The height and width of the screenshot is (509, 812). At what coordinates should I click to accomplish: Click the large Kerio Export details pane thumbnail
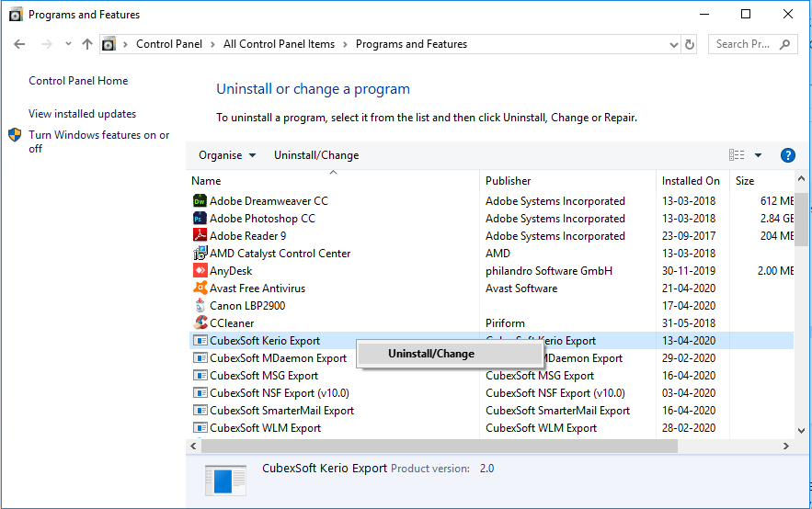225,481
